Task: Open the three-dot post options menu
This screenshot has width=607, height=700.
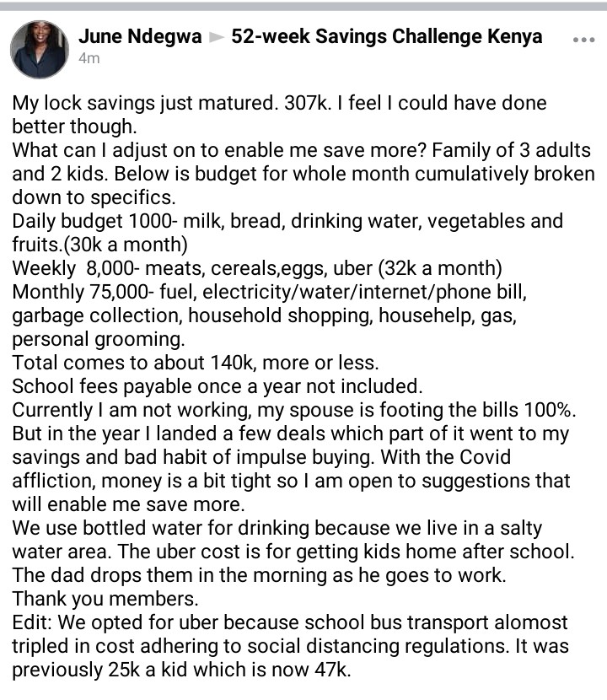Action: coord(583,40)
